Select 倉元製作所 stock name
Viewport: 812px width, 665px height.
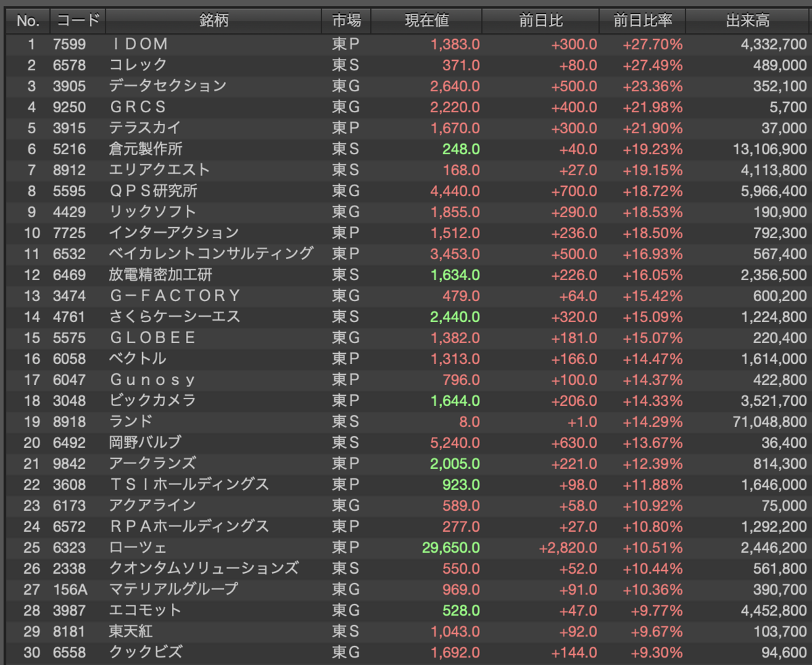145,149
